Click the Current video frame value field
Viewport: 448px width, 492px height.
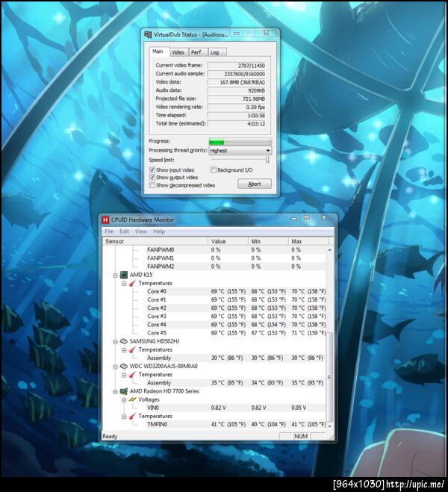click(x=237, y=66)
